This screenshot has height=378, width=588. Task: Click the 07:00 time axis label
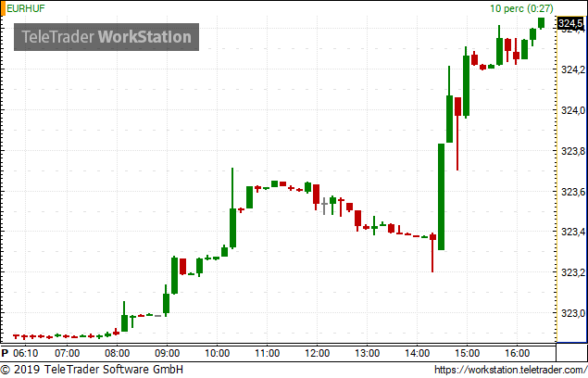[x=67, y=353]
